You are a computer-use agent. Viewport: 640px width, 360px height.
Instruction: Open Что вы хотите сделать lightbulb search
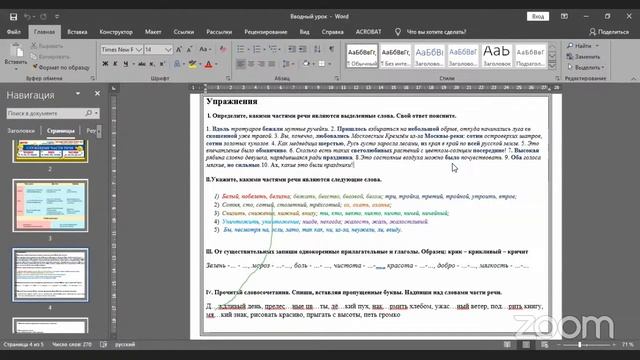point(431,32)
